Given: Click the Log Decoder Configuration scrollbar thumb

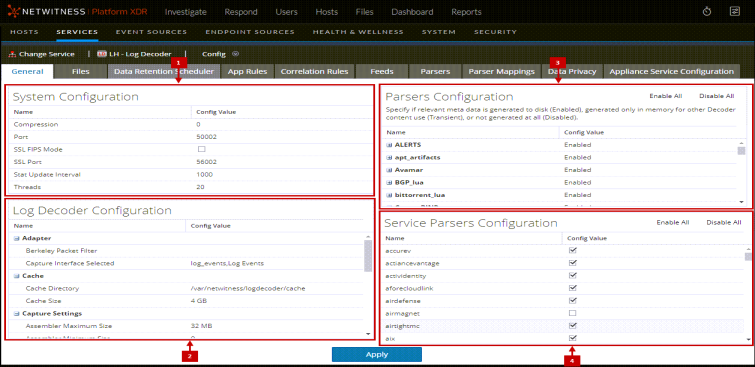Looking at the screenshot, I should (368, 256).
